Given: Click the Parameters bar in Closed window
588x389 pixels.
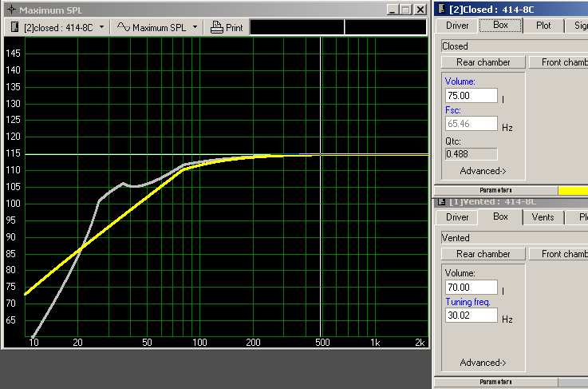Looking at the screenshot, I should [x=495, y=190].
